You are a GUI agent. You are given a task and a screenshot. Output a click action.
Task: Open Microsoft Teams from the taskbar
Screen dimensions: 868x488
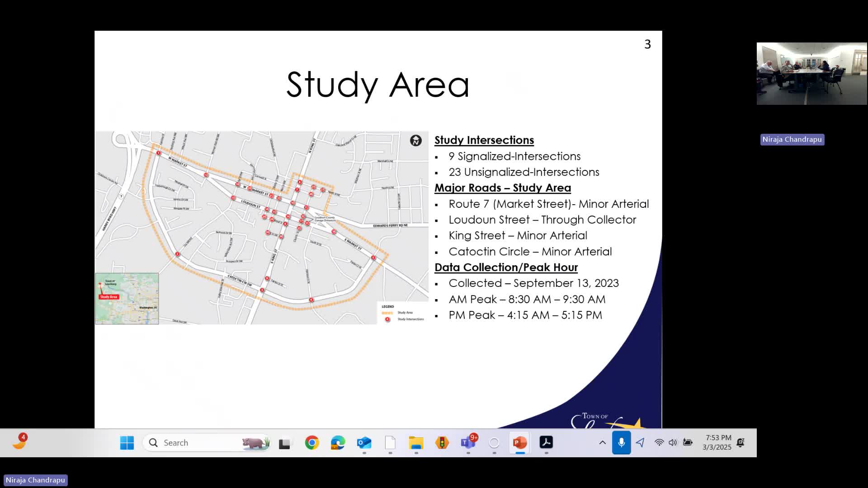(x=468, y=443)
